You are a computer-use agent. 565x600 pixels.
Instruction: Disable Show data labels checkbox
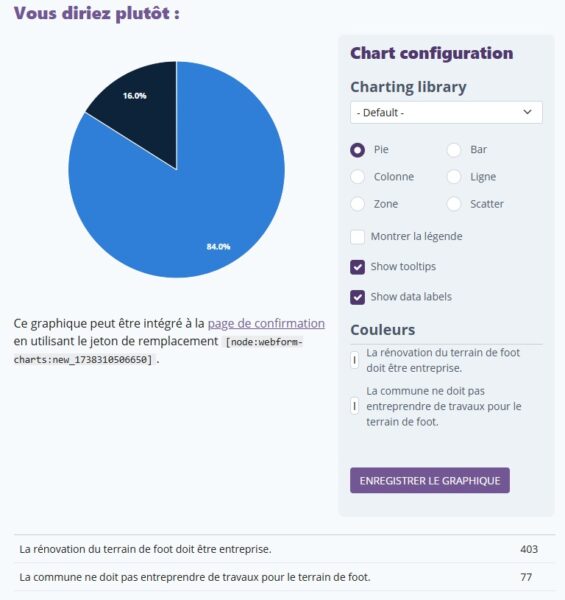[x=358, y=297]
